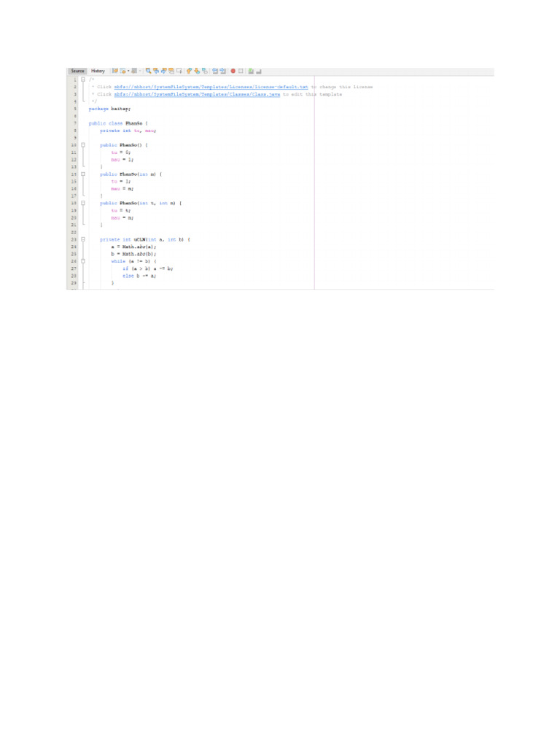
Task: Collapse the while loop fold at line 26
Action: 83,261
